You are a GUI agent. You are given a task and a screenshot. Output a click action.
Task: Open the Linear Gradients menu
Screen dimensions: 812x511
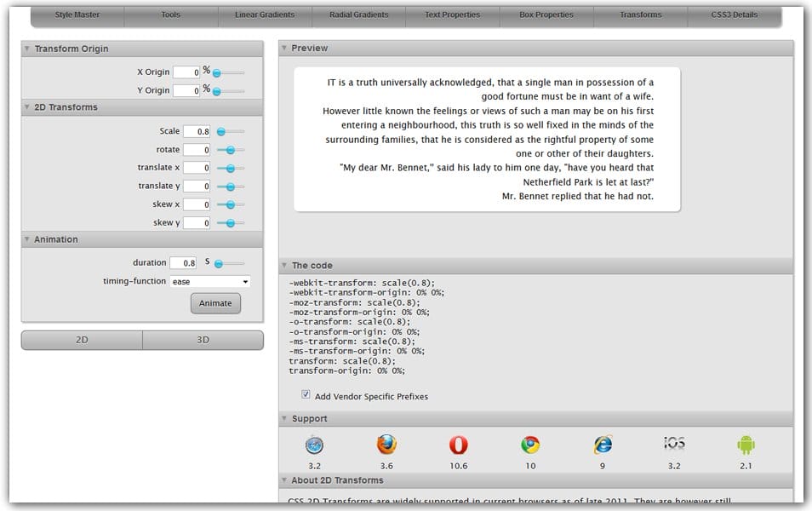(x=265, y=15)
